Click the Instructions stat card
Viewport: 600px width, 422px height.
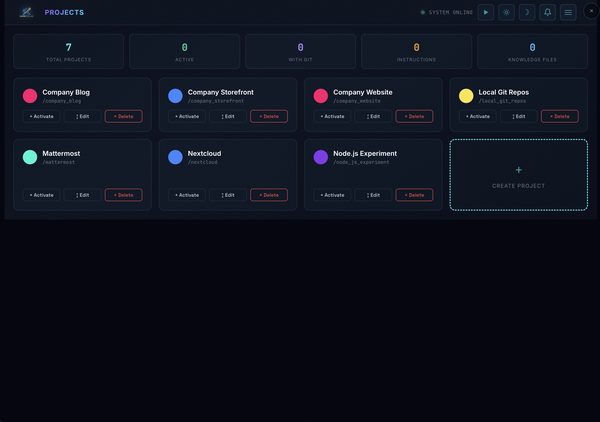pos(416,52)
